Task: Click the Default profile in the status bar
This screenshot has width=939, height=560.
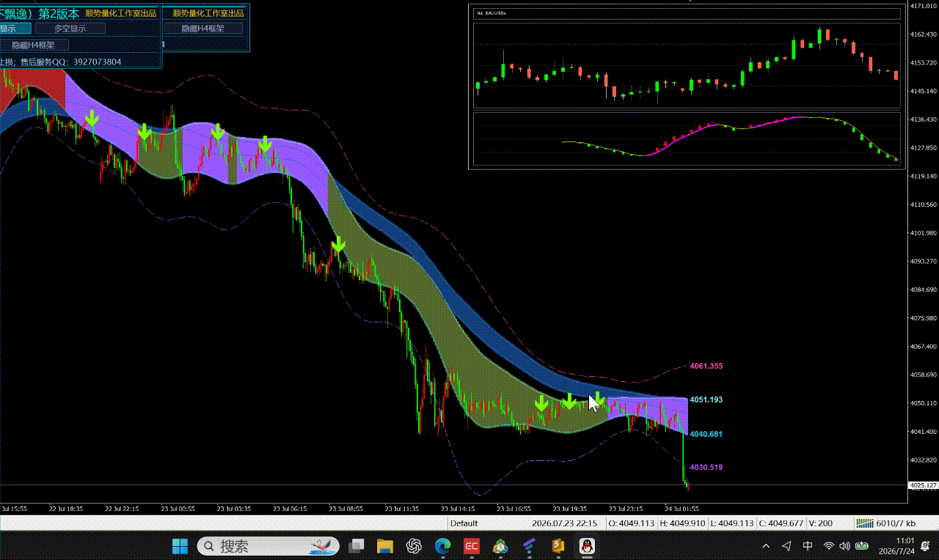Action: (464, 523)
